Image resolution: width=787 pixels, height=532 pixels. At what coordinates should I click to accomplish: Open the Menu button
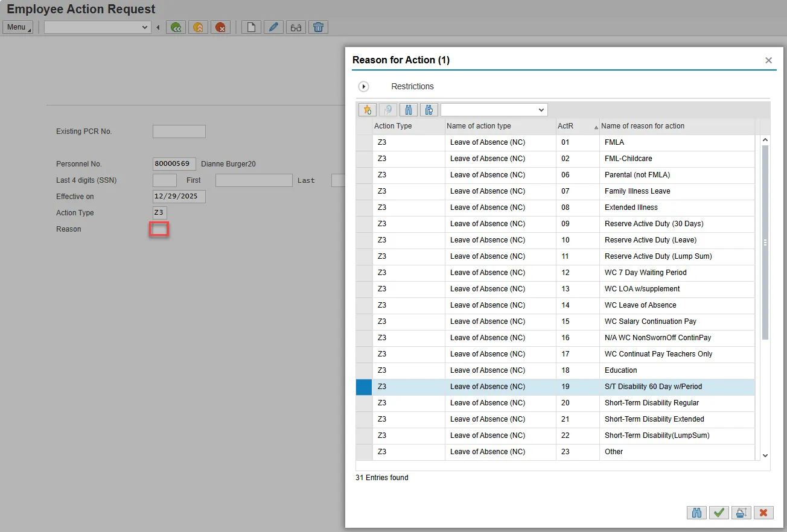tap(18, 27)
